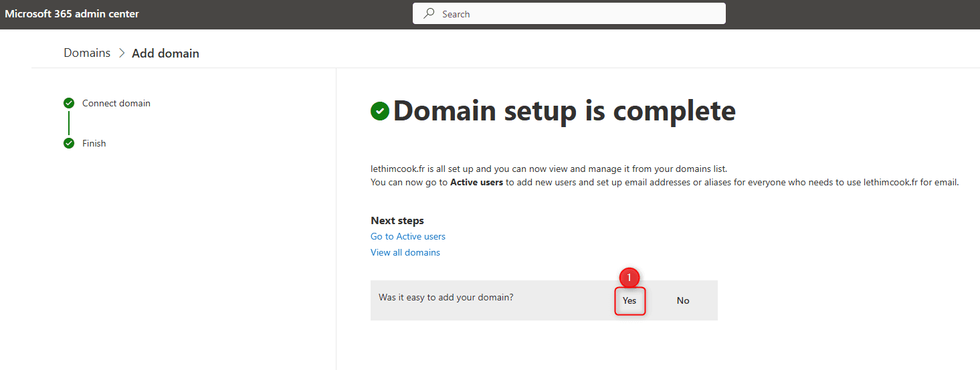Click the red numbered badge 1
The height and width of the screenshot is (370, 980).
[629, 277]
